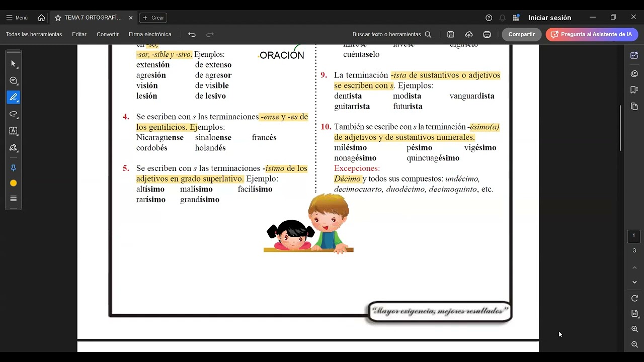Screen dimensions: 644x362
Task: Open the page thumbnails panel
Action: coord(634,106)
